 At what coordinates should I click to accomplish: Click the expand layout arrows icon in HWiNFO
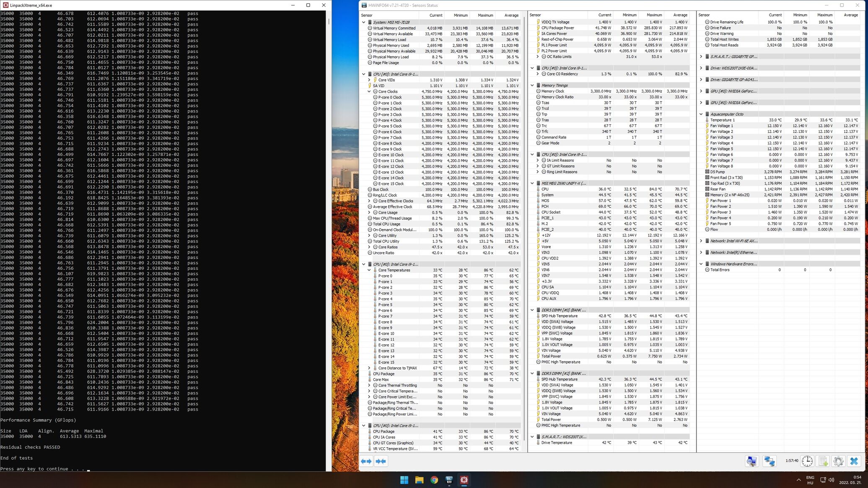[x=366, y=461]
